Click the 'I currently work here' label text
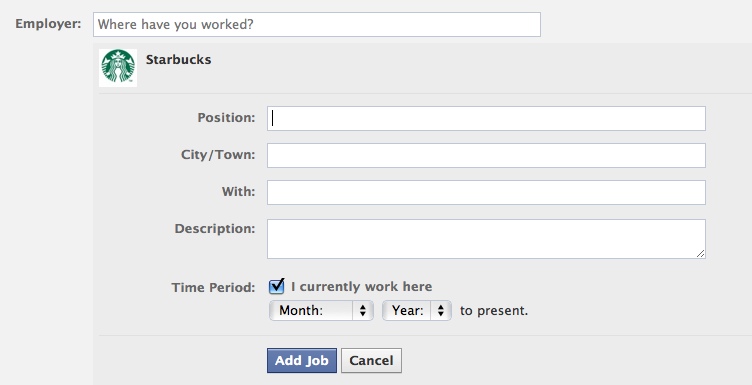This screenshot has width=752, height=385. 362,287
